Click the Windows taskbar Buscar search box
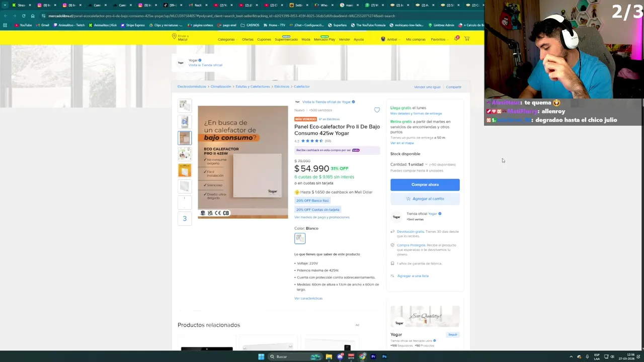 [295, 357]
